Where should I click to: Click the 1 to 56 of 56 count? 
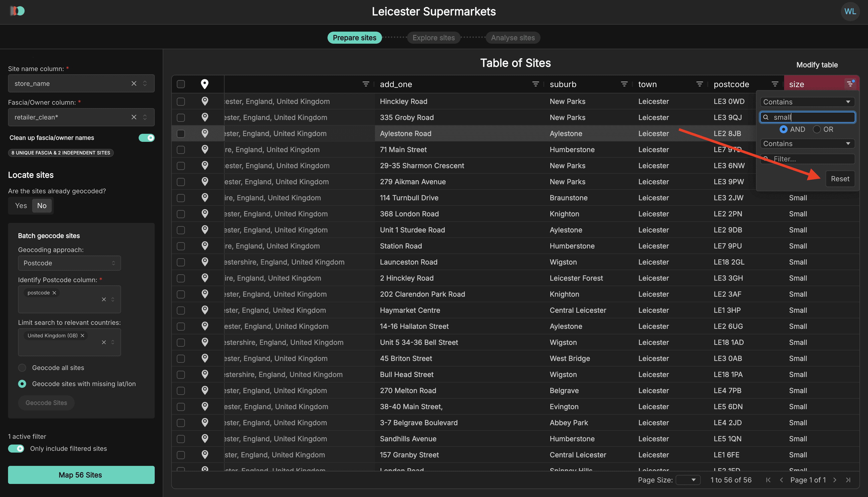pos(731,480)
